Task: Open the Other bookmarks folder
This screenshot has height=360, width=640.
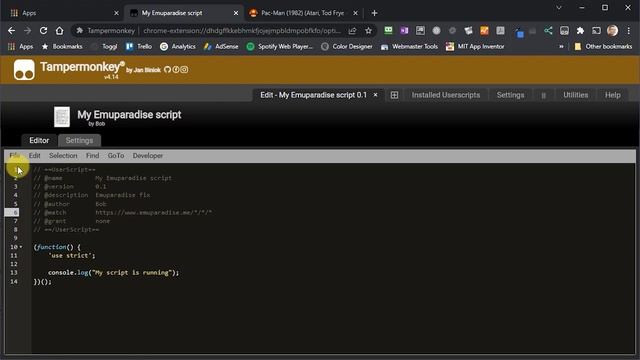Action: tap(603, 47)
